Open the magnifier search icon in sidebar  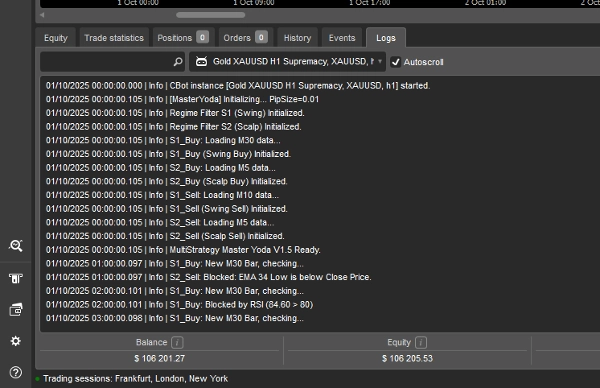pyautogui.click(x=16, y=245)
